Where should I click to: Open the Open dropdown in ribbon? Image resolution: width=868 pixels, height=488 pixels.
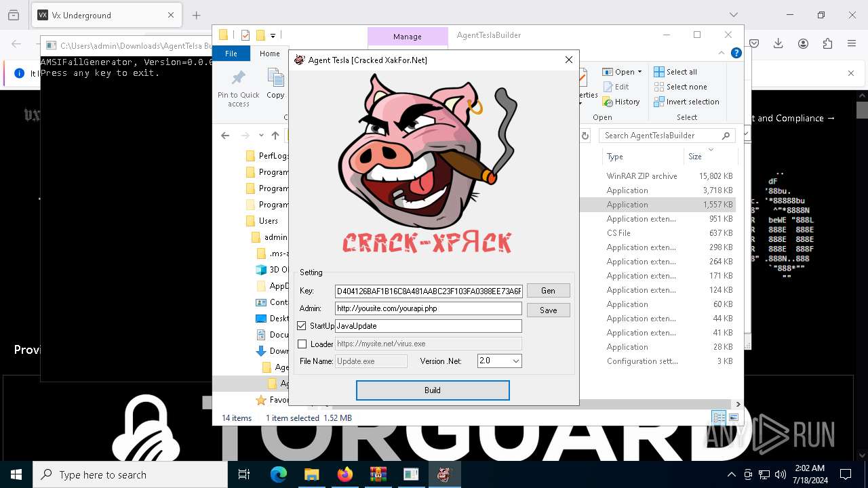(622, 72)
